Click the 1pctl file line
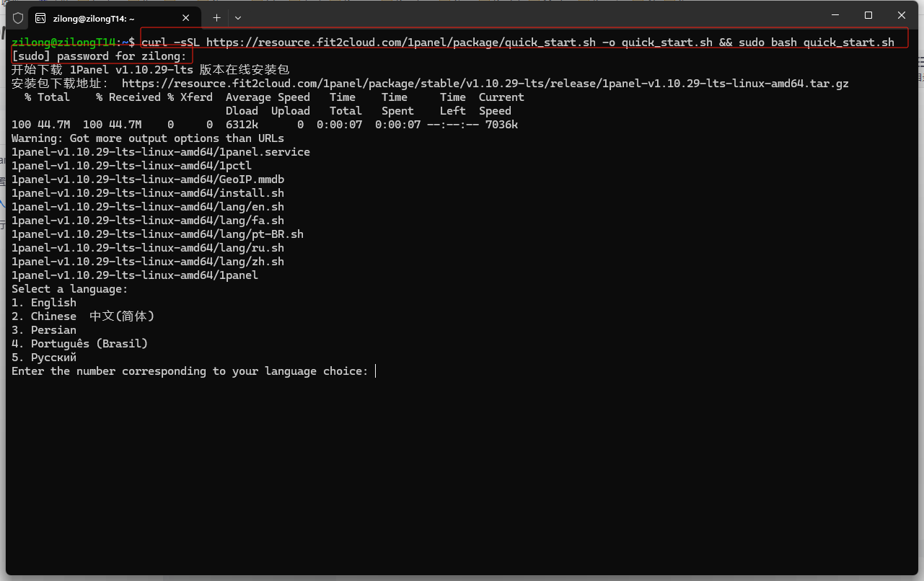The height and width of the screenshot is (581, 924). 131,166
